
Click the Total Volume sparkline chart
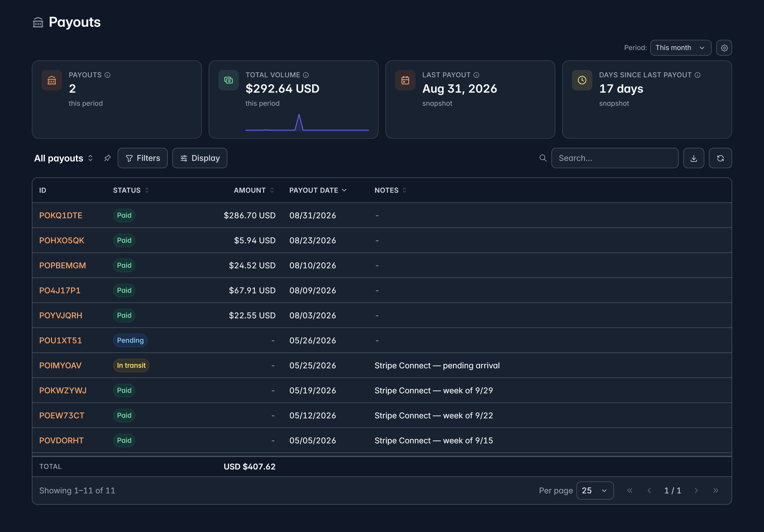[307, 122]
